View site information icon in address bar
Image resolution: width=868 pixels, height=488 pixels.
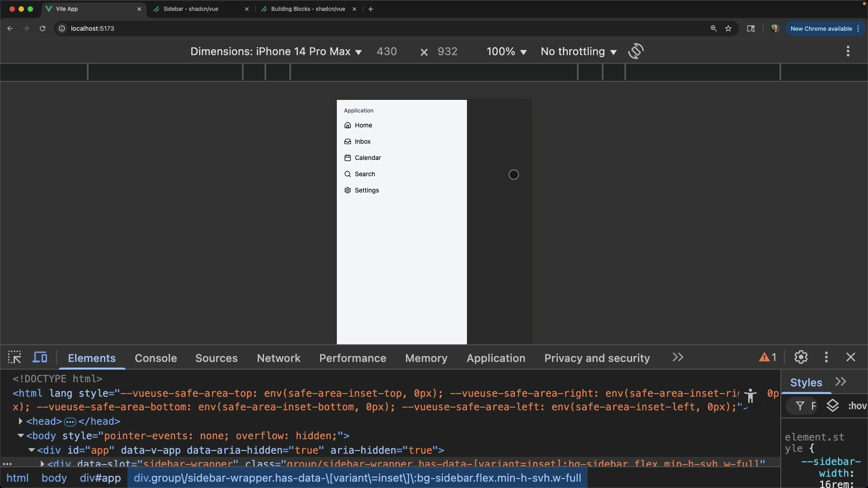62,28
